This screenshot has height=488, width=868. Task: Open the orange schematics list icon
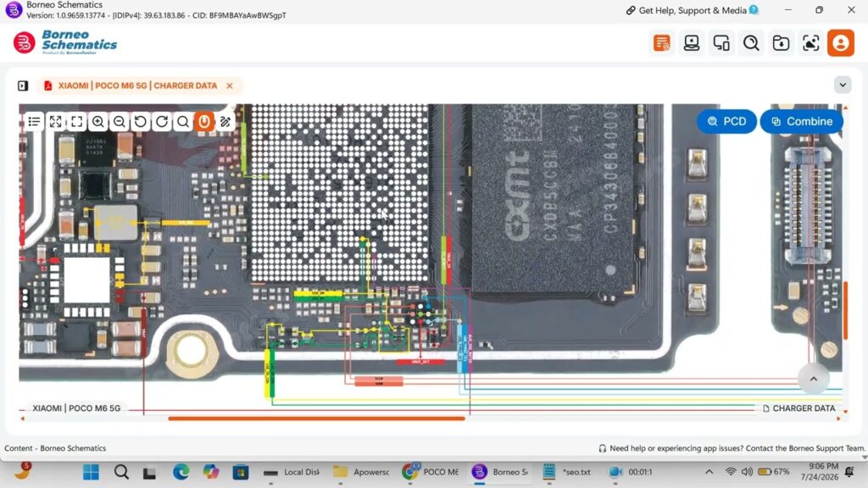[661, 43]
